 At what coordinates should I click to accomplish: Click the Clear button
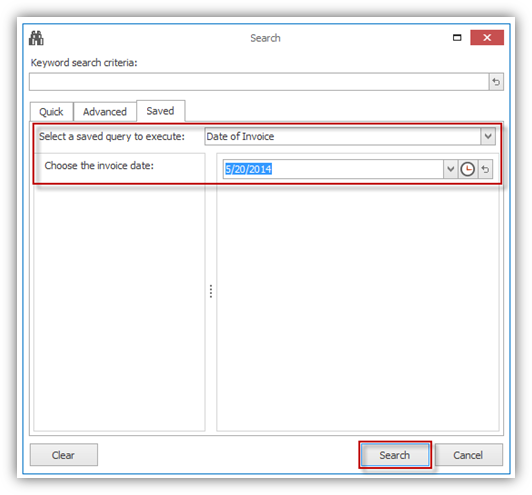63,455
